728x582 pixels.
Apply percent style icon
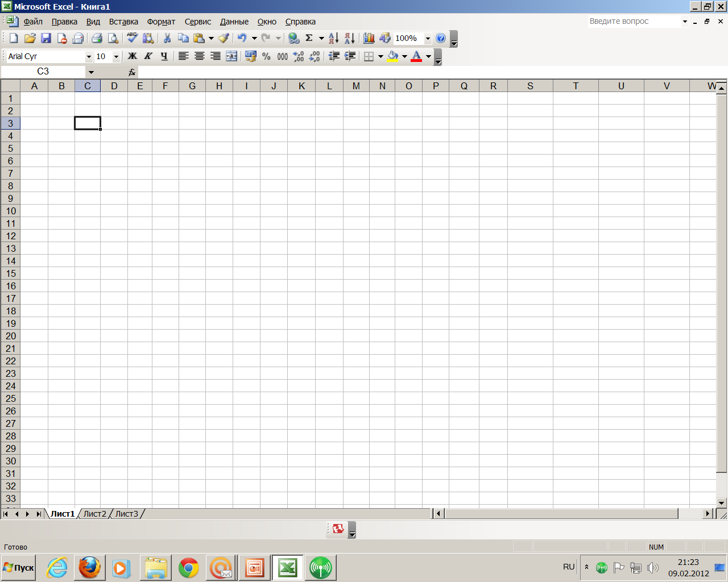click(266, 56)
